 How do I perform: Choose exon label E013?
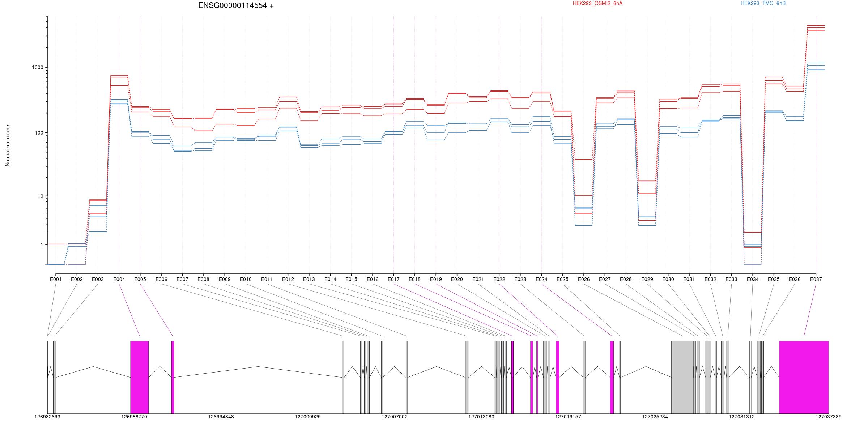(x=309, y=279)
